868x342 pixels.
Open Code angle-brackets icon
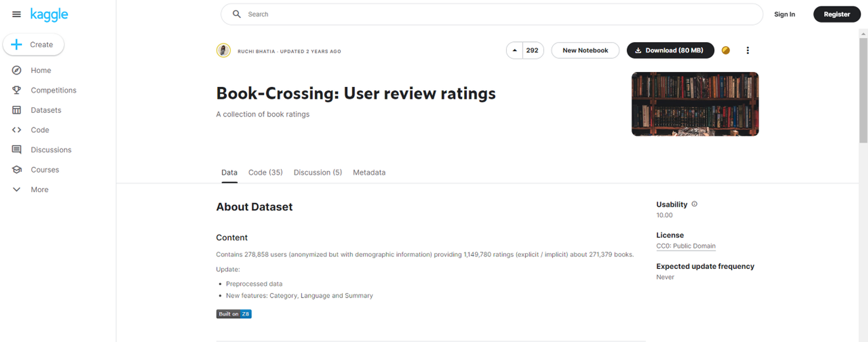tap(16, 130)
